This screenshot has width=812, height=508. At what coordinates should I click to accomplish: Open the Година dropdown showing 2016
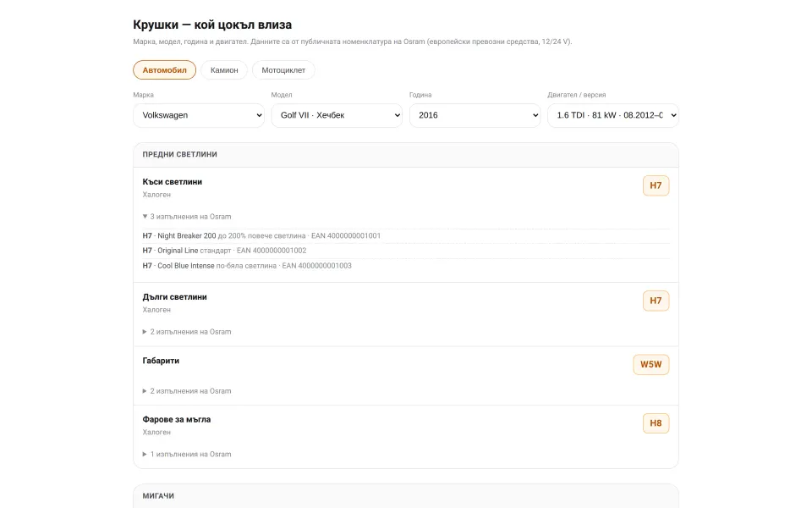(475, 115)
